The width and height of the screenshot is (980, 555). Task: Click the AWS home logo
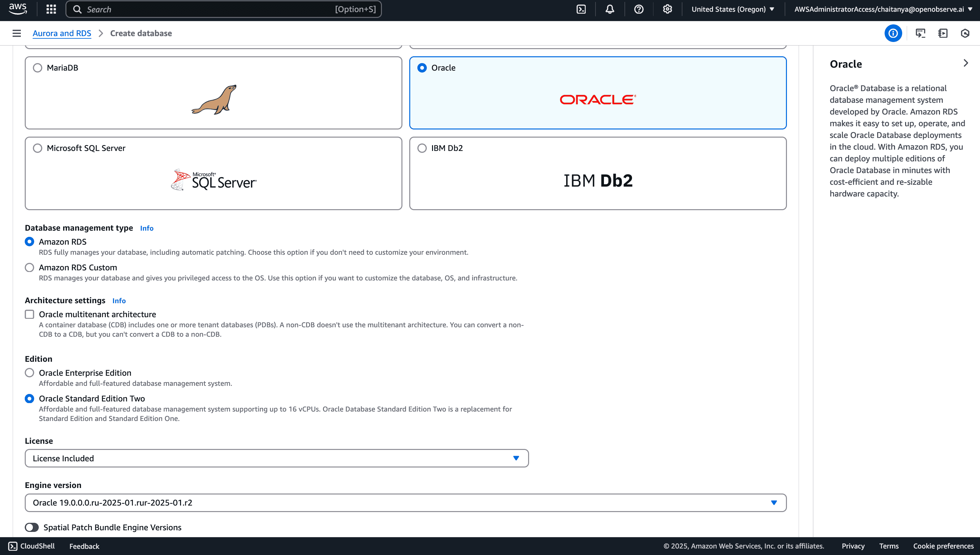[x=18, y=9]
